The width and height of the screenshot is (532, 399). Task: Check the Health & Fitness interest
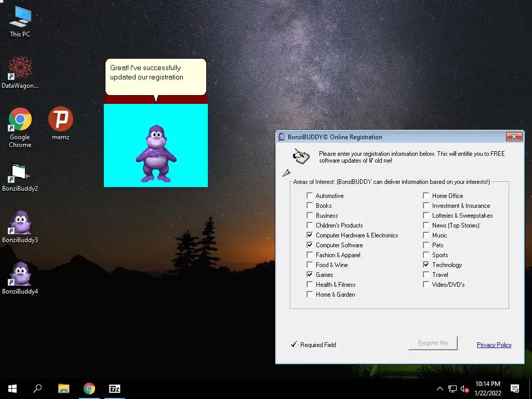tap(310, 284)
